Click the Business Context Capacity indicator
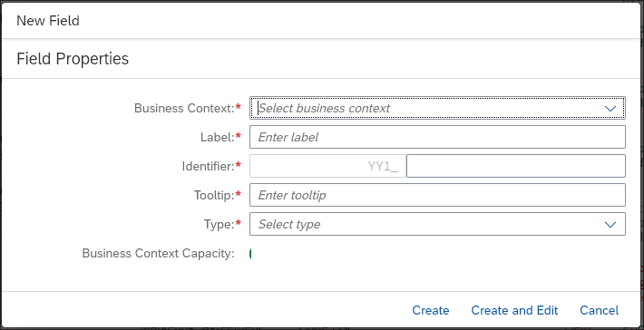Viewport: 644px width, 330px height. (250, 254)
